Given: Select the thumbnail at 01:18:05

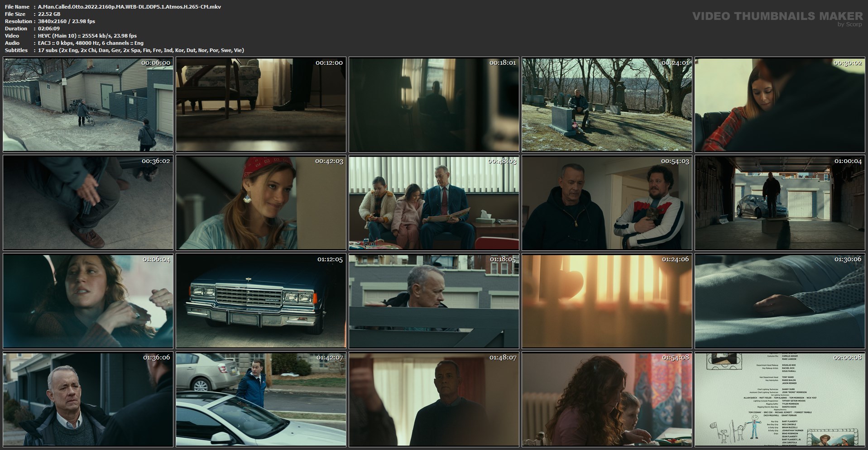Looking at the screenshot, I should [x=434, y=301].
